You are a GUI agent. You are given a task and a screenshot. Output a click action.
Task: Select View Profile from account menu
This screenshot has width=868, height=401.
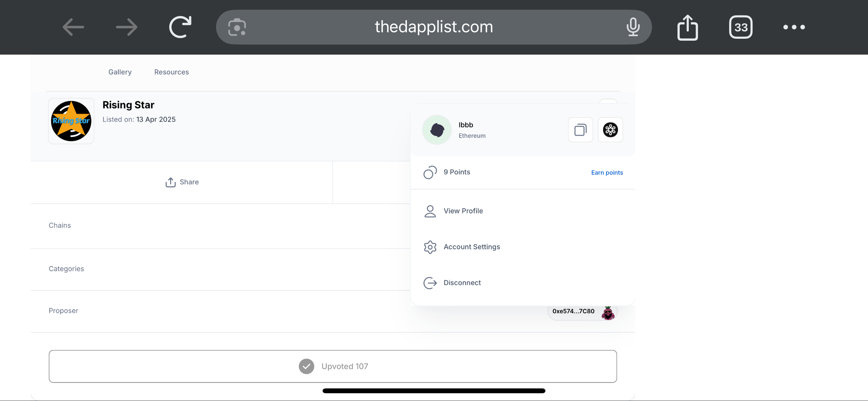tap(522, 211)
